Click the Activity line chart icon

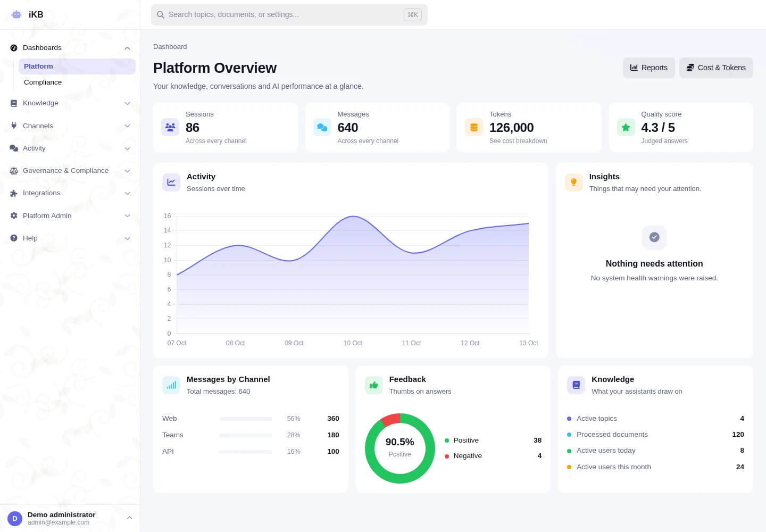coord(171,182)
